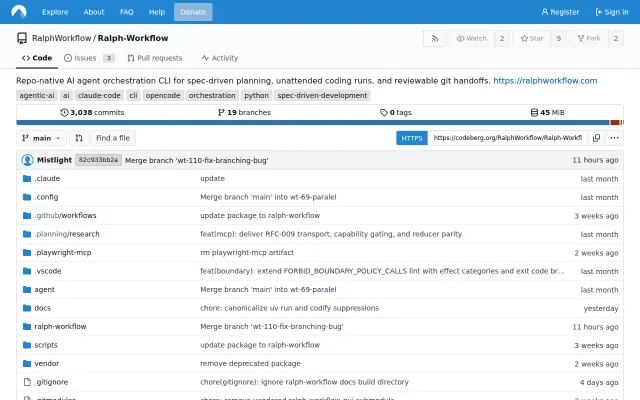Click the claude-code topic tag
This screenshot has width=640, height=400.
tap(99, 96)
